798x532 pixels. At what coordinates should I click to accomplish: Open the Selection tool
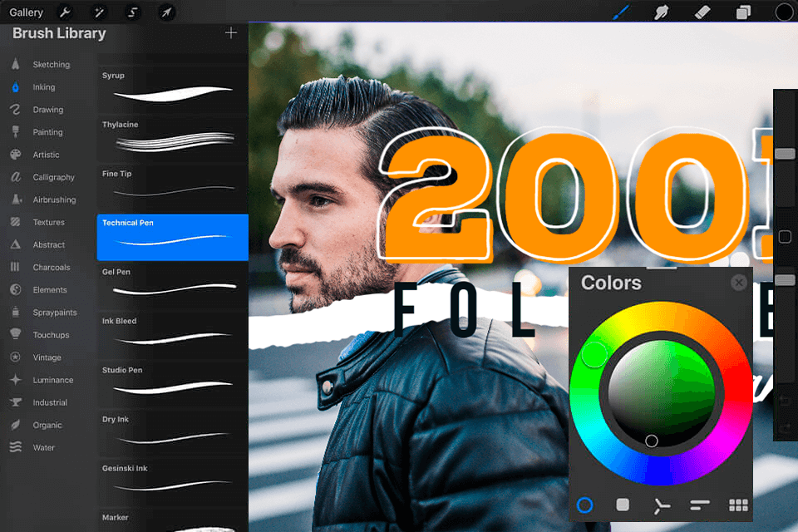tap(134, 12)
